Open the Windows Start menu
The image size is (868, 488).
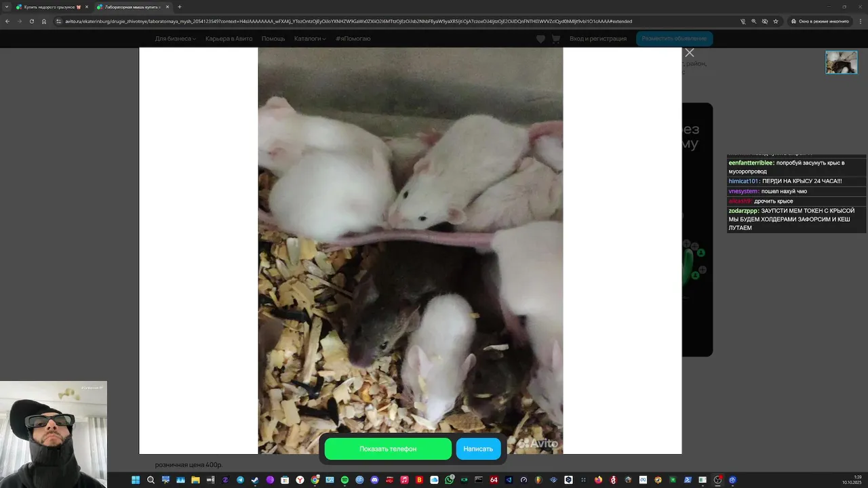pos(135,480)
